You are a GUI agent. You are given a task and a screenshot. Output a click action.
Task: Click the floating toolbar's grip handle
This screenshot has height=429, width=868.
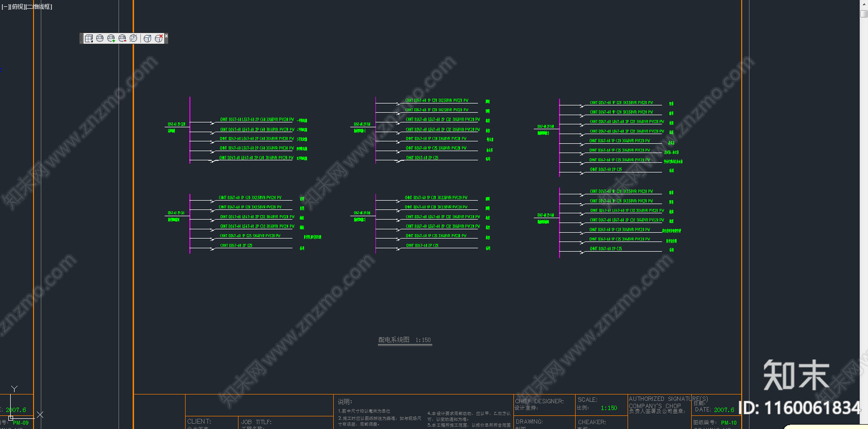point(81,39)
